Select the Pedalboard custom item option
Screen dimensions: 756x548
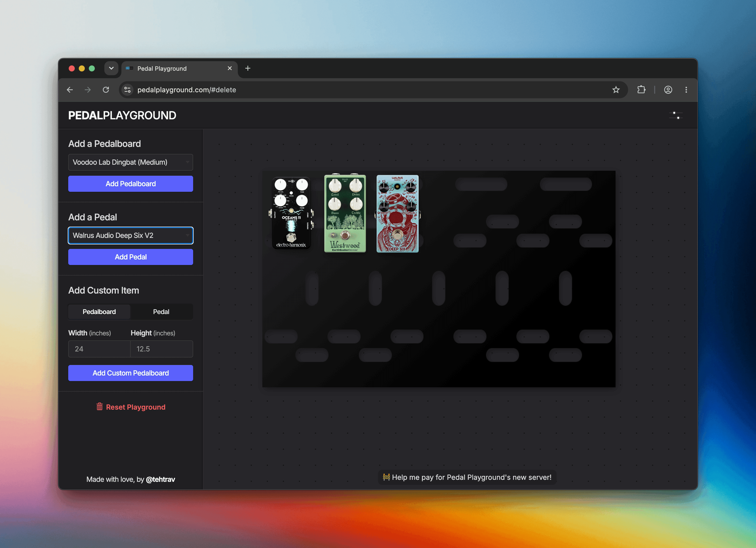tap(99, 312)
